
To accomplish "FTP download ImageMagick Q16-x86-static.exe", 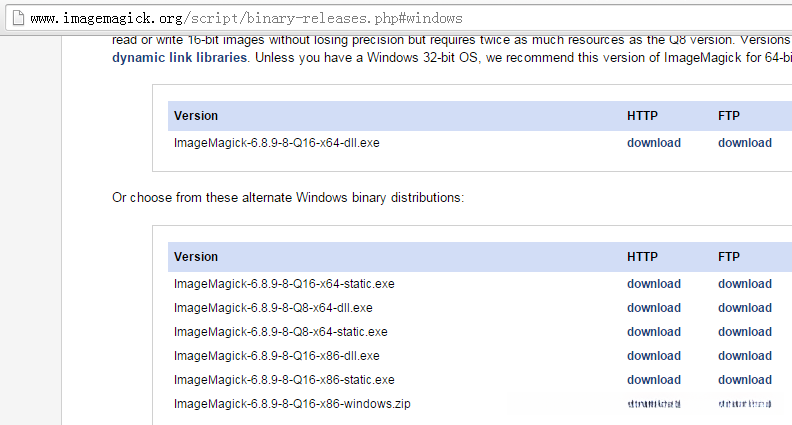I will [x=745, y=380].
